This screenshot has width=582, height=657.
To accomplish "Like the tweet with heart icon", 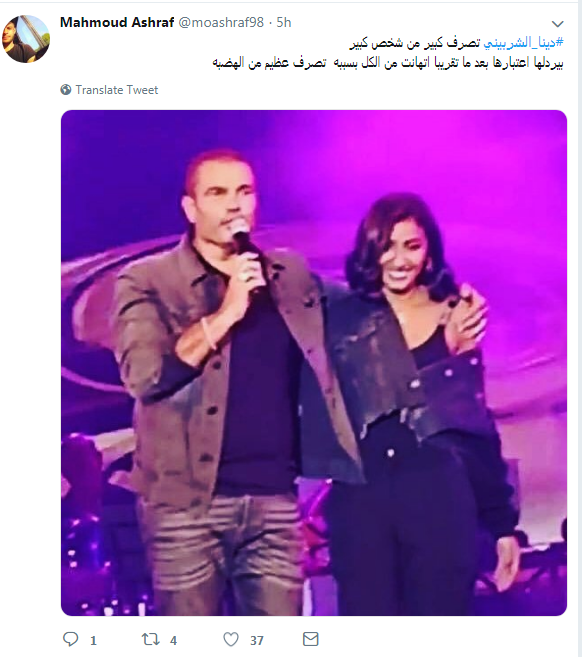I will point(231,639).
